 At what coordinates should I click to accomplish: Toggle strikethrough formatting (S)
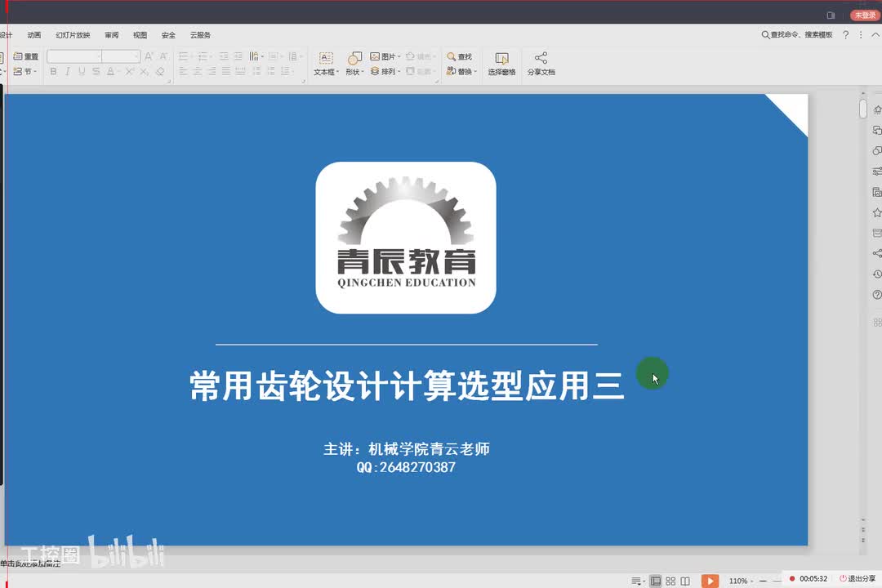[x=96, y=72]
